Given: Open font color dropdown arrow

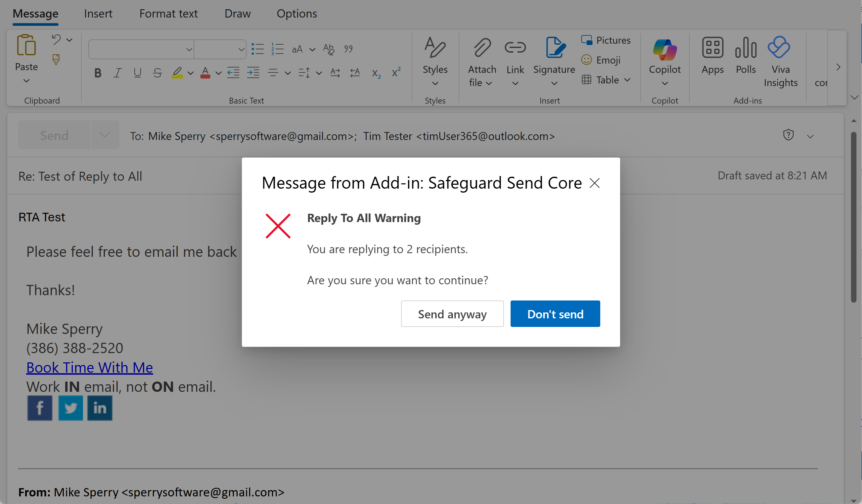Looking at the screenshot, I should click(218, 73).
